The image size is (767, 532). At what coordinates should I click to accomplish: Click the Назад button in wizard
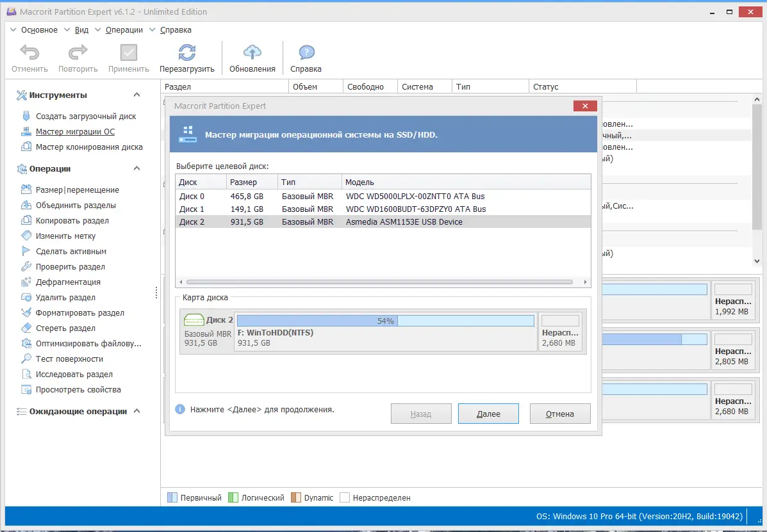click(x=421, y=414)
